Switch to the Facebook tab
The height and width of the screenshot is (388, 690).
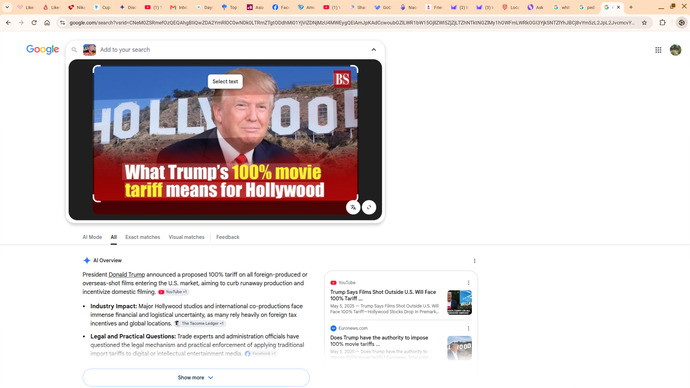point(280,7)
